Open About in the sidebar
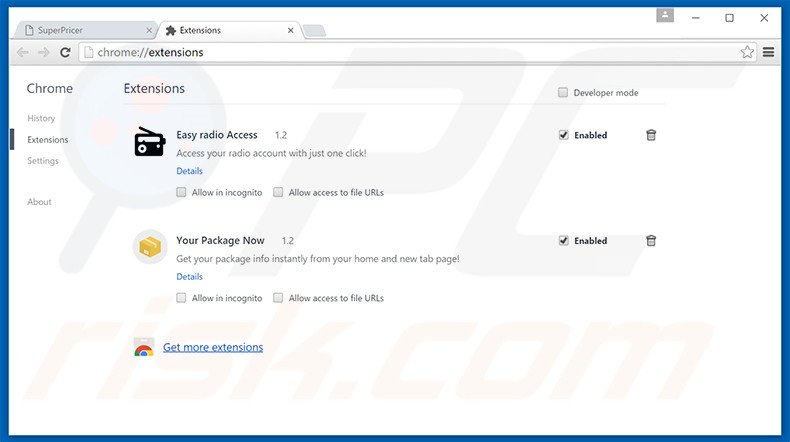 (39, 202)
